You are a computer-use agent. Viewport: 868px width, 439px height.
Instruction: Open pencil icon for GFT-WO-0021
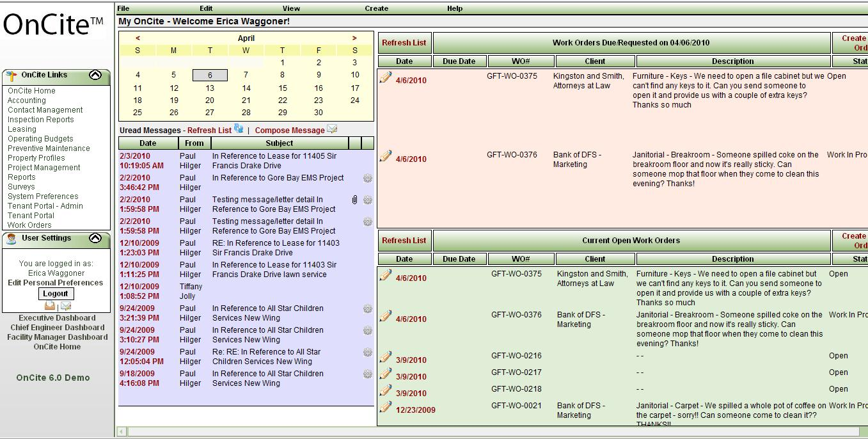[385, 407]
